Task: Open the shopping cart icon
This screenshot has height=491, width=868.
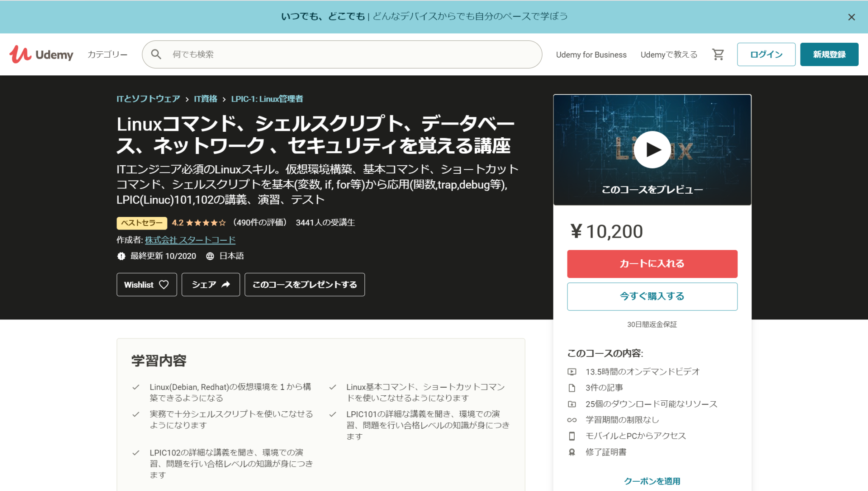Action: click(x=718, y=54)
